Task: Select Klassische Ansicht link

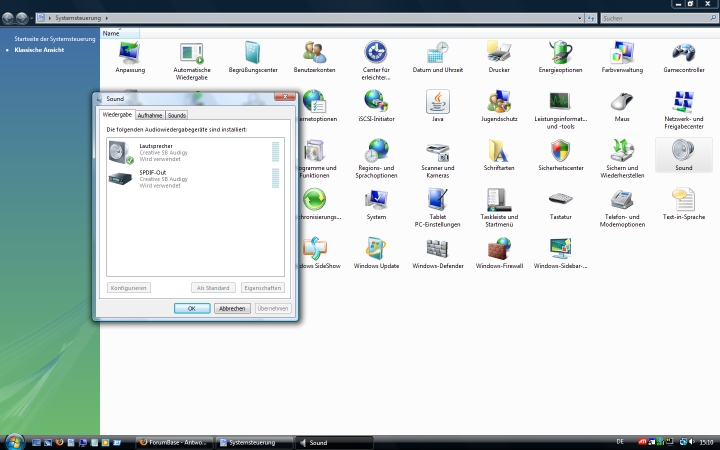Action: coord(39,50)
